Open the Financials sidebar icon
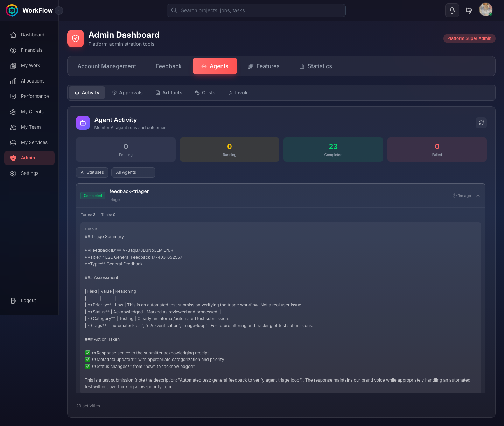This screenshot has height=426, width=504. click(13, 50)
